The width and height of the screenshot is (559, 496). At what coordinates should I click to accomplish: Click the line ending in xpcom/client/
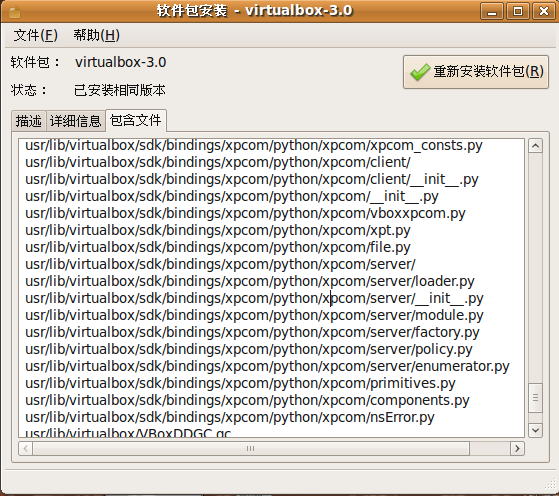click(218, 162)
